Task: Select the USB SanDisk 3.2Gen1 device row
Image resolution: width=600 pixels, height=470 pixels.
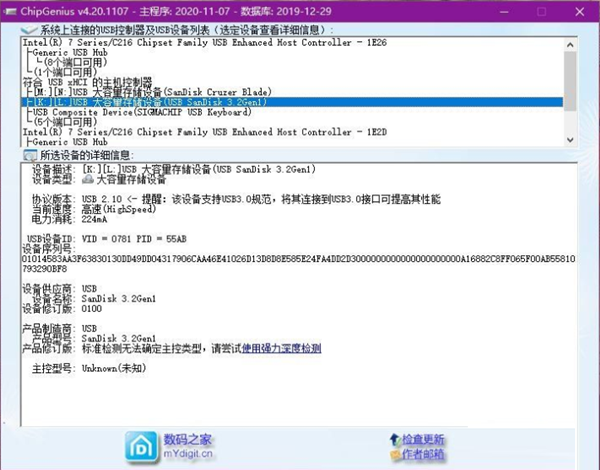Action: 292,102
